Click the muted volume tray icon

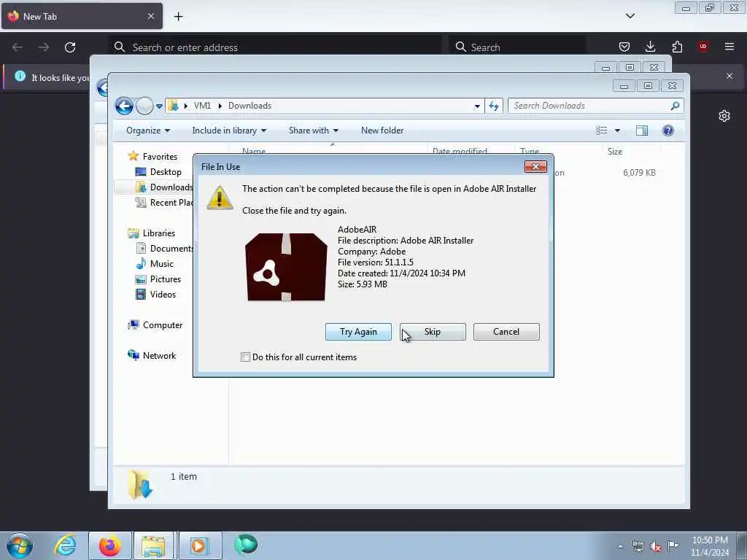656,546
